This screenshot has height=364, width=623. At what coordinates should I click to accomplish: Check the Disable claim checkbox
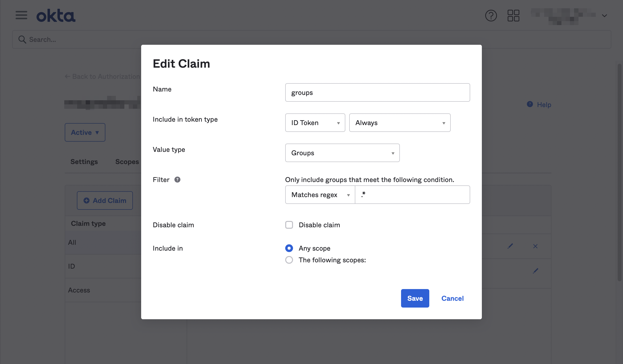[289, 225]
